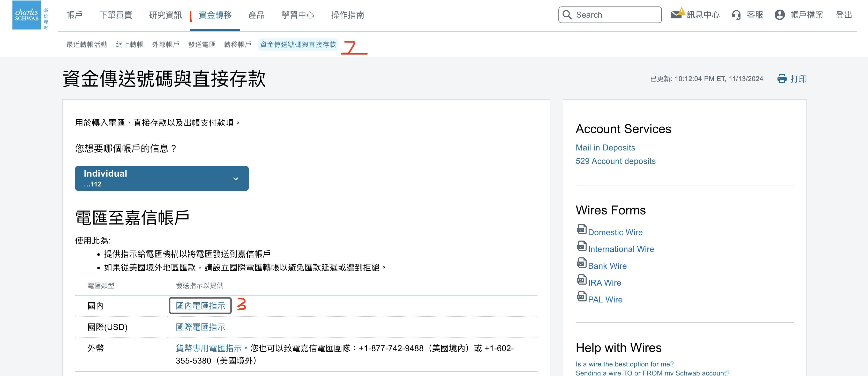This screenshot has width=868, height=376.
Task: Open the 貨幣專用電匯指示 link
Action: click(x=208, y=348)
